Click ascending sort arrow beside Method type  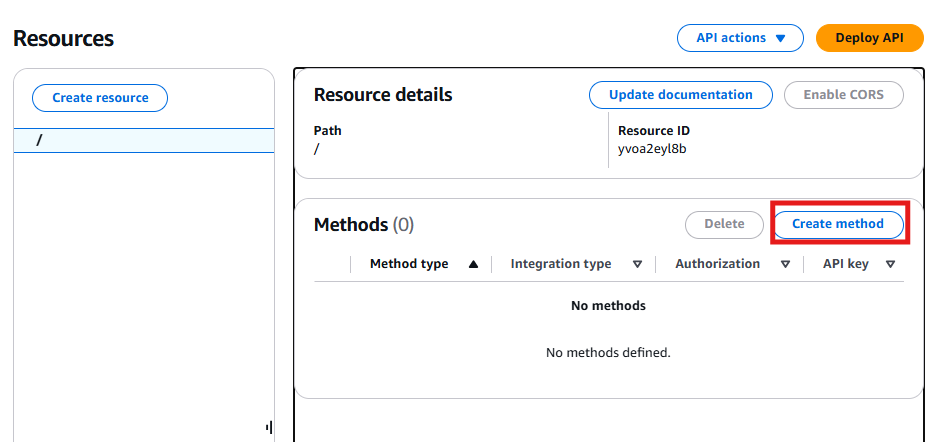point(473,265)
